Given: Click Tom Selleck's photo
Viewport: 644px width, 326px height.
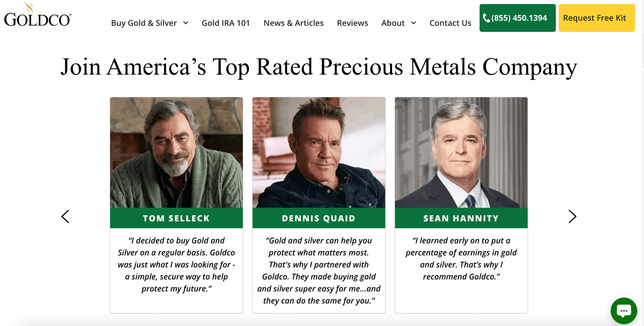Looking at the screenshot, I should pos(176,153).
